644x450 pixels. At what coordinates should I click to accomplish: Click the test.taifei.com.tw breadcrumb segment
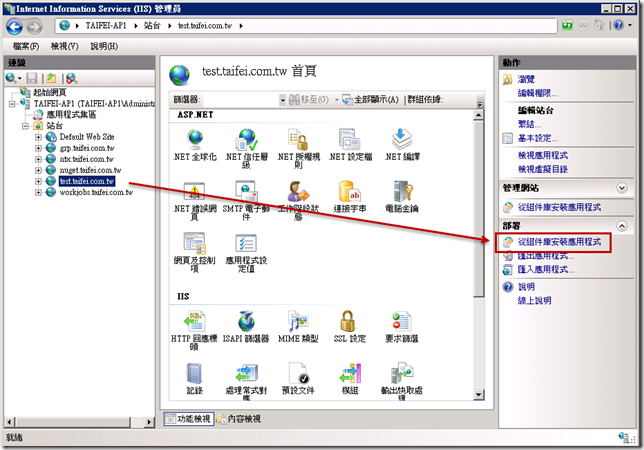[x=205, y=26]
